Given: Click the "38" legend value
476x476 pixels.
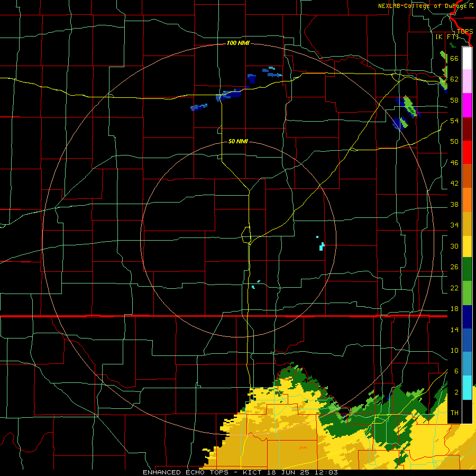Looking at the screenshot, I should [454, 204].
